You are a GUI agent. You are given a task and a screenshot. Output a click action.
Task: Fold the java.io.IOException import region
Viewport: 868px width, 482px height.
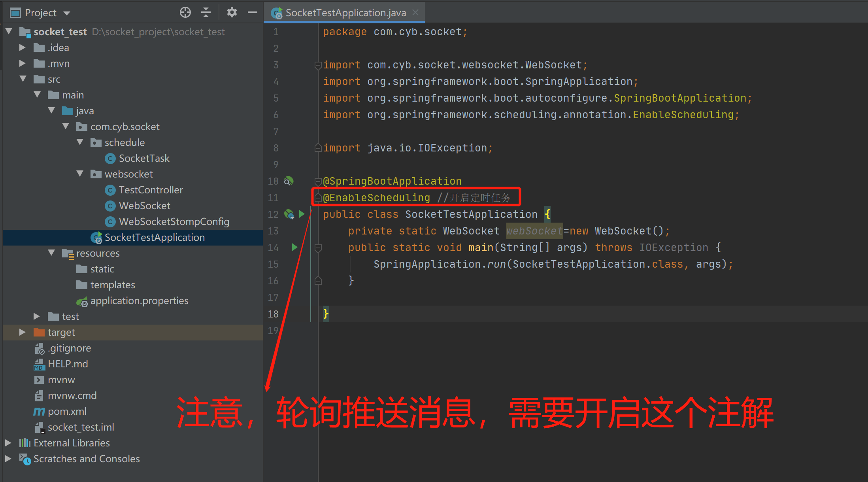(318, 148)
